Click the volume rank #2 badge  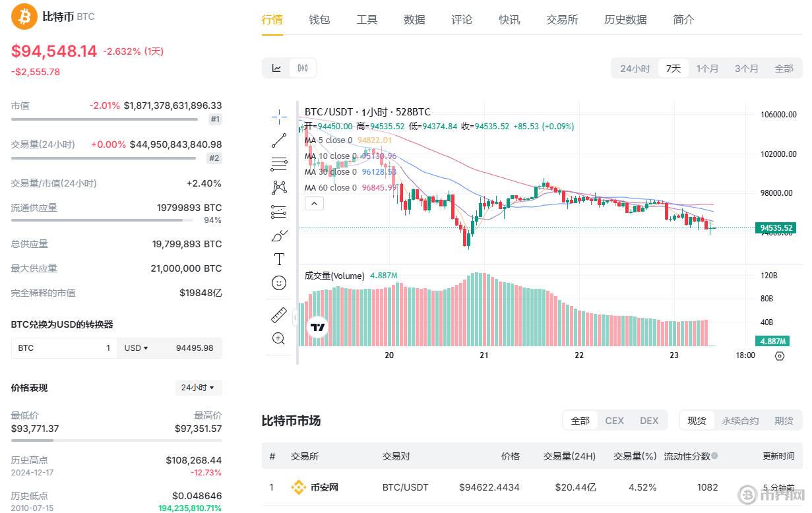coord(214,158)
